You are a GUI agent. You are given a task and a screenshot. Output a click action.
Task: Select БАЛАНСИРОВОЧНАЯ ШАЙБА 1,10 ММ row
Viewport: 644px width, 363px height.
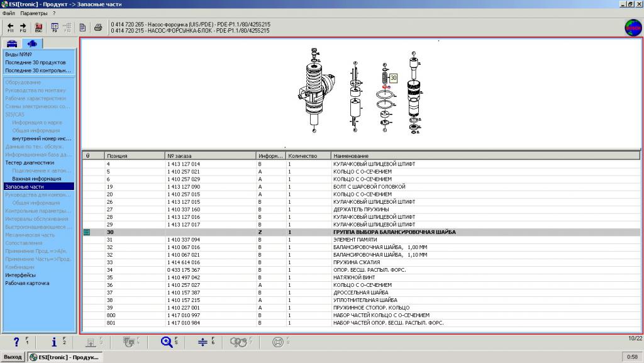tap(361, 255)
